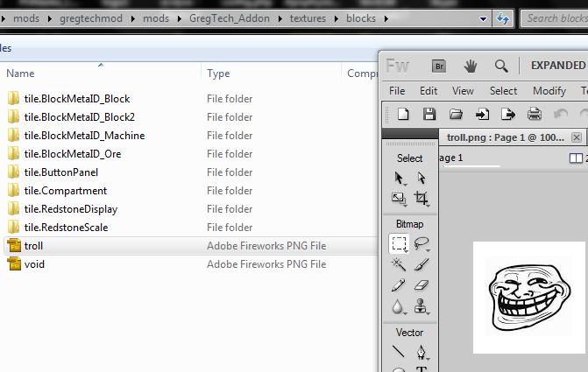Open the Modify menu
The height and width of the screenshot is (372, 588).
[x=549, y=91]
